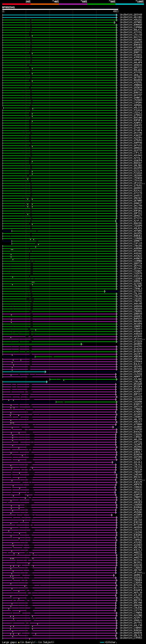Click the UniRef100_A1E9B0 label

[x=131, y=40]
